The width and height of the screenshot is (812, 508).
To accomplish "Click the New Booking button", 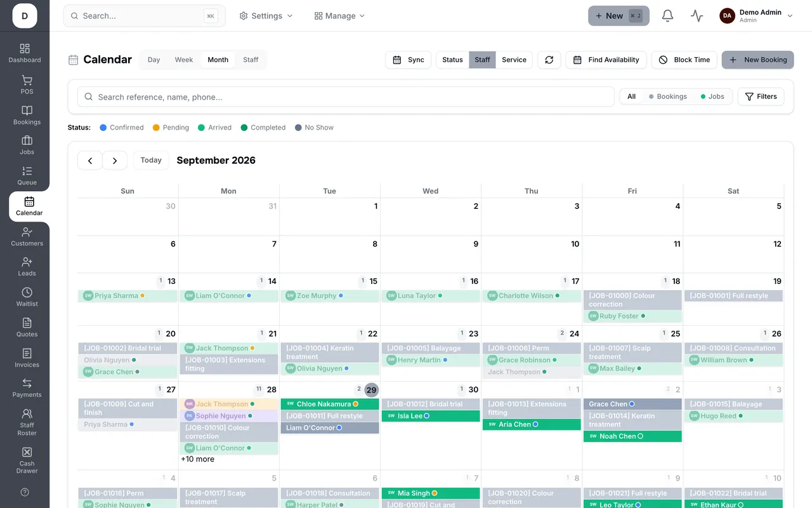I will pos(757,60).
